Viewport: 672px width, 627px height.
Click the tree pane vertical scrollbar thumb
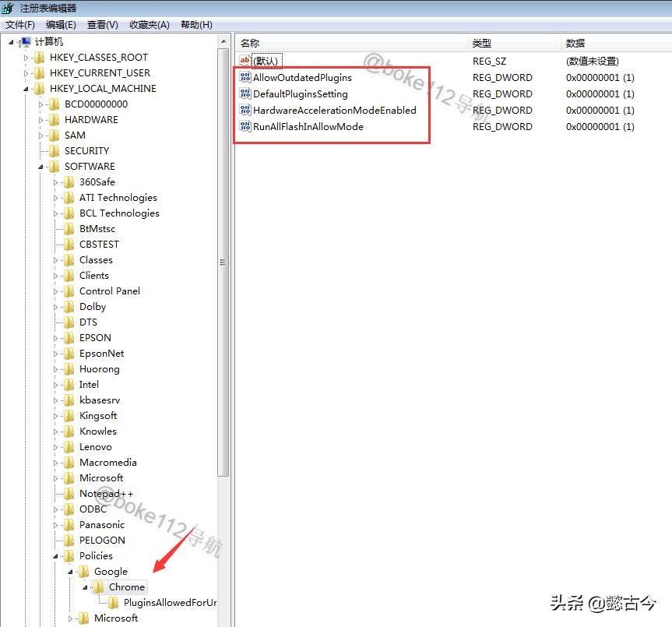(223, 262)
